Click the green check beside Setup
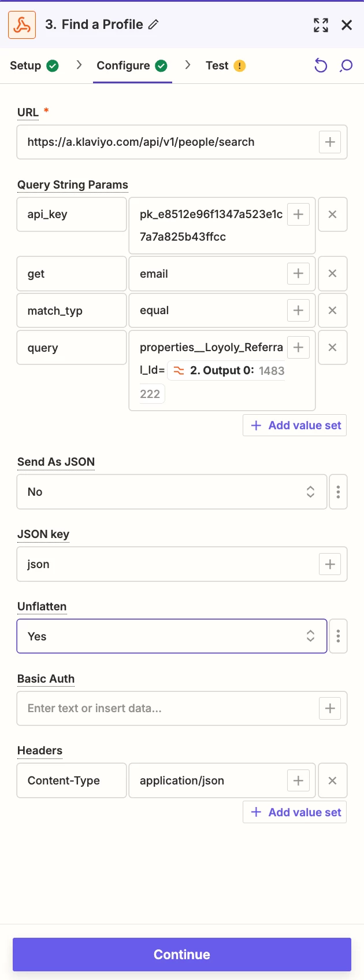Viewport: 364px width, 980px height. [x=53, y=66]
